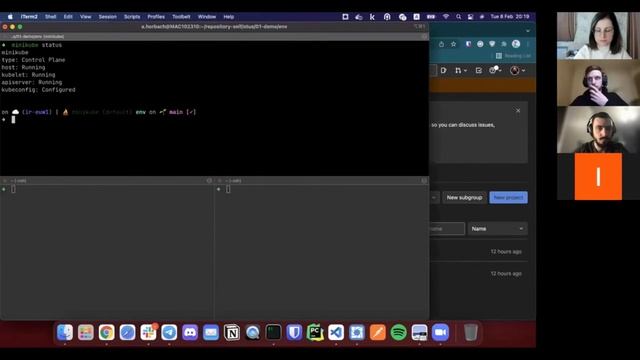Image resolution: width=640 pixels, height=360 pixels.
Task: Open the Toolbelt menu
Action: (181, 17)
